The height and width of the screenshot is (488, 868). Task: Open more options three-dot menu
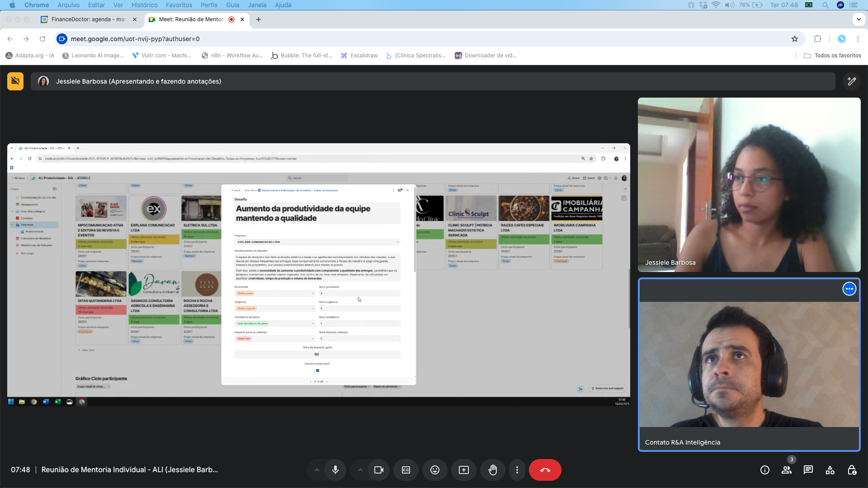tap(517, 470)
